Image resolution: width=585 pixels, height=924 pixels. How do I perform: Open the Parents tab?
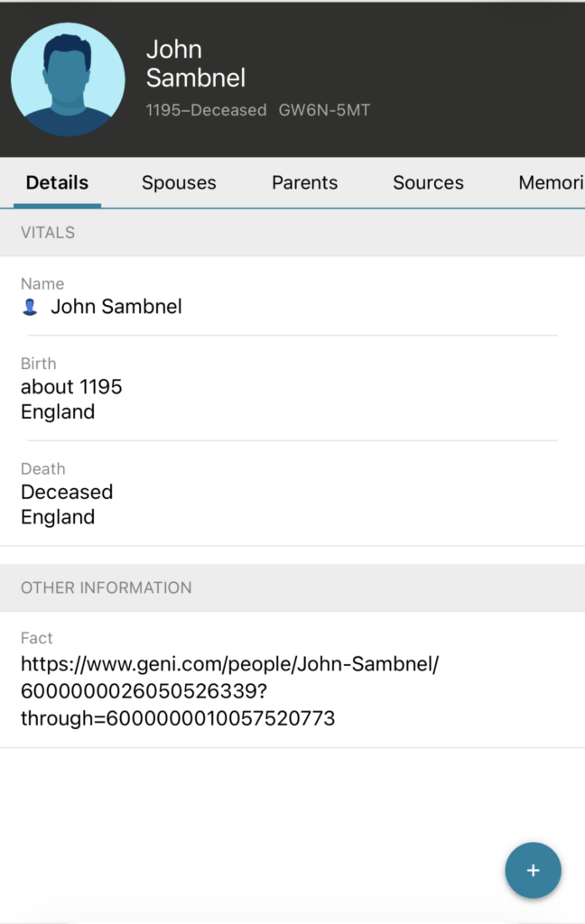tap(304, 182)
